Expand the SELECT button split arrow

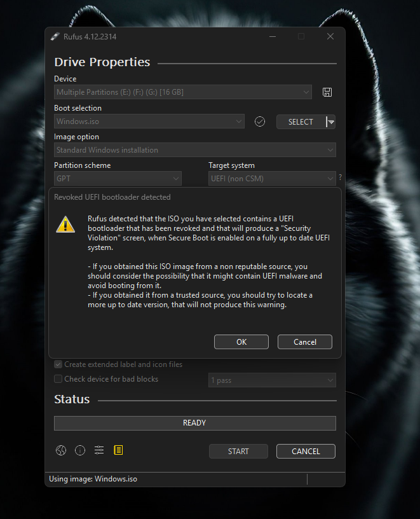[330, 122]
